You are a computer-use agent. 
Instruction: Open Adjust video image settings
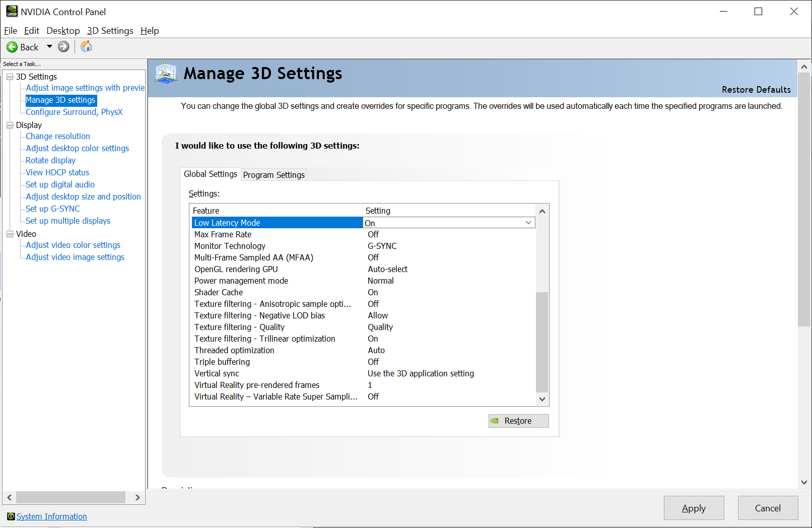(x=75, y=257)
